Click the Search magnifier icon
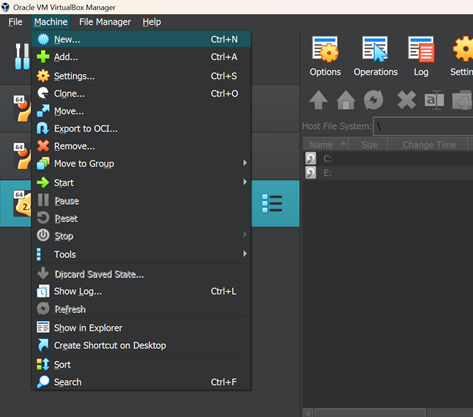 [43, 382]
